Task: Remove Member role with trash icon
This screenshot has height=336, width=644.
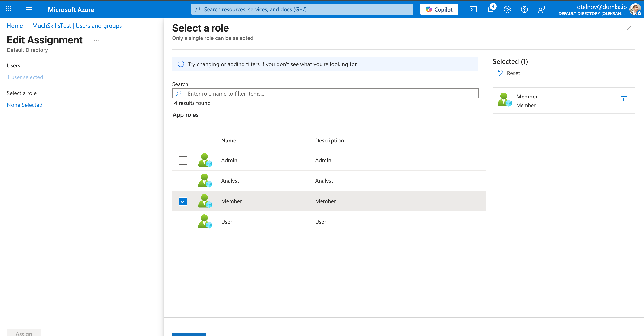Action: (624, 99)
